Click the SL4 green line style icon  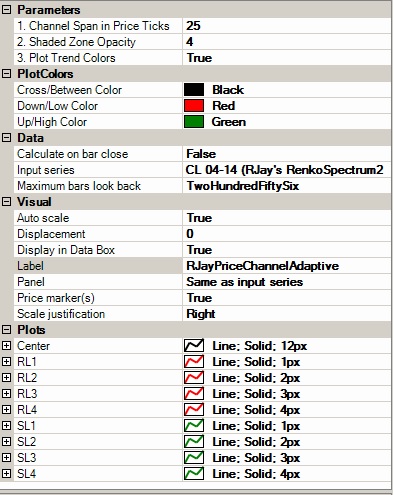(194, 474)
